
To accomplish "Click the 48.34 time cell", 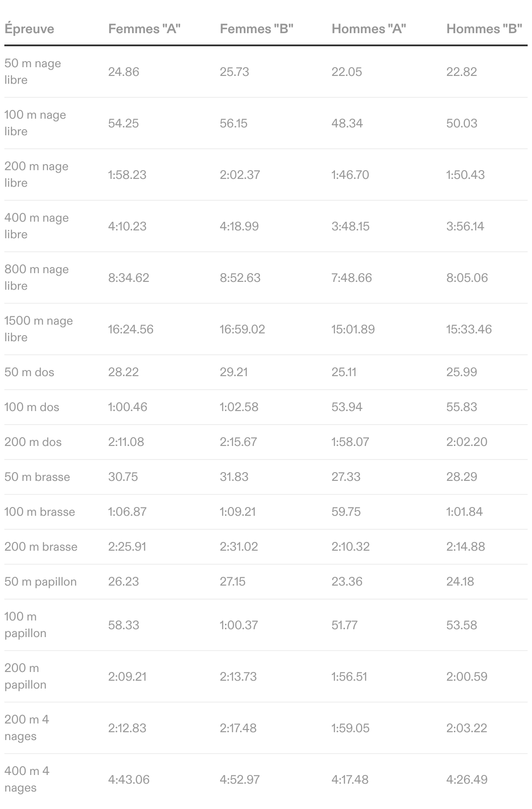I will (x=347, y=123).
